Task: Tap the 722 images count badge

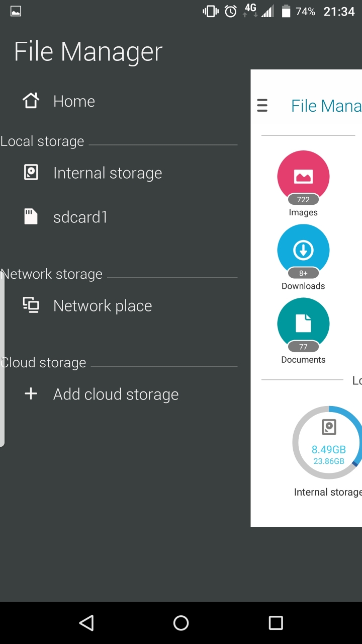Action: [303, 200]
